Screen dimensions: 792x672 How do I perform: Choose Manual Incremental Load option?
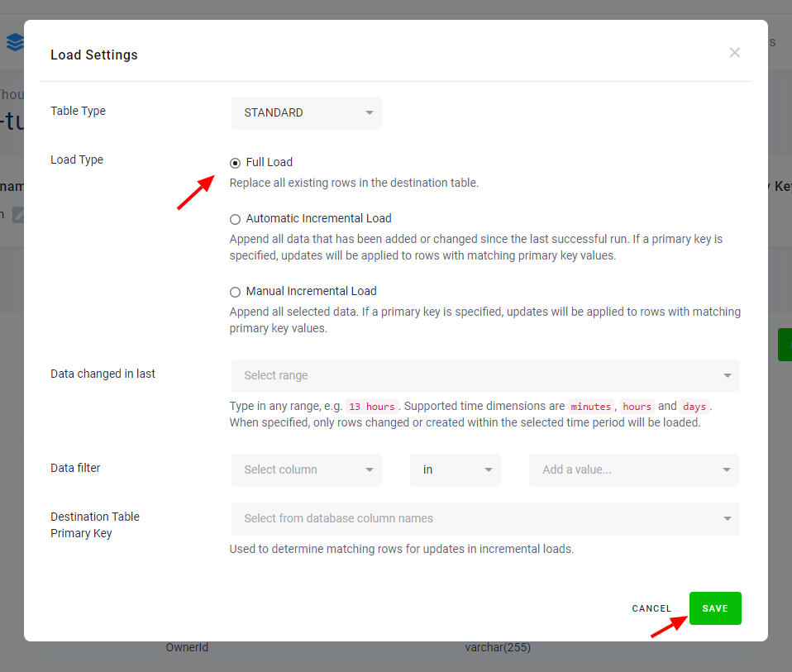coord(235,292)
